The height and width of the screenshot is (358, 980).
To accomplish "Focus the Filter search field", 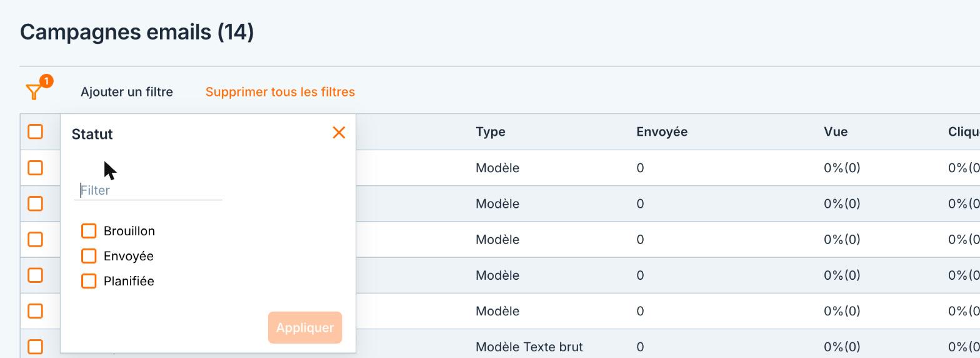I will pyautogui.click(x=149, y=190).
